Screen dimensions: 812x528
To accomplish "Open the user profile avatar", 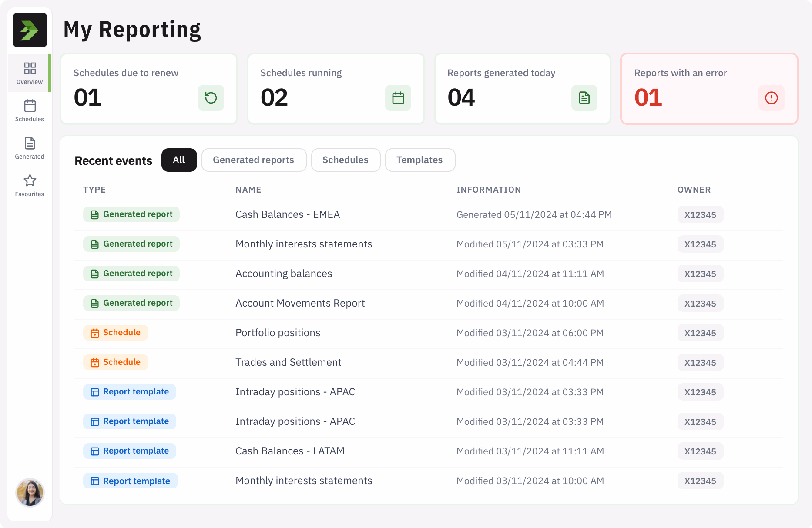I will pos(30,493).
